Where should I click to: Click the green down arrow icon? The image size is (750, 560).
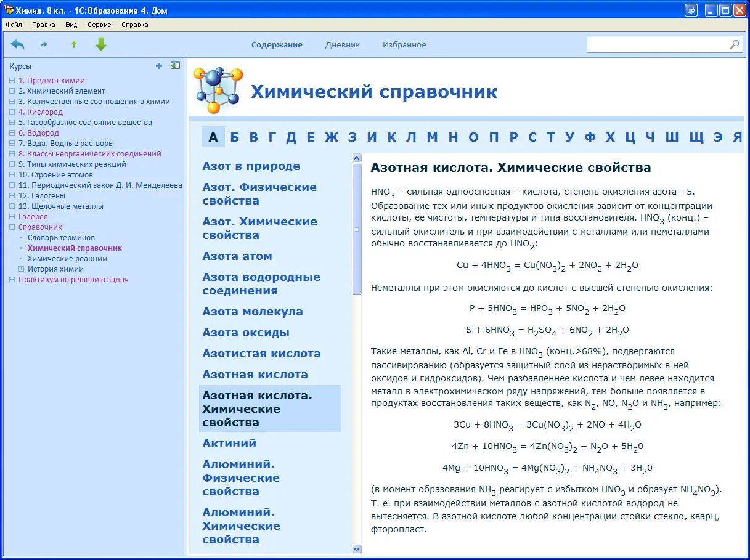pyautogui.click(x=101, y=44)
